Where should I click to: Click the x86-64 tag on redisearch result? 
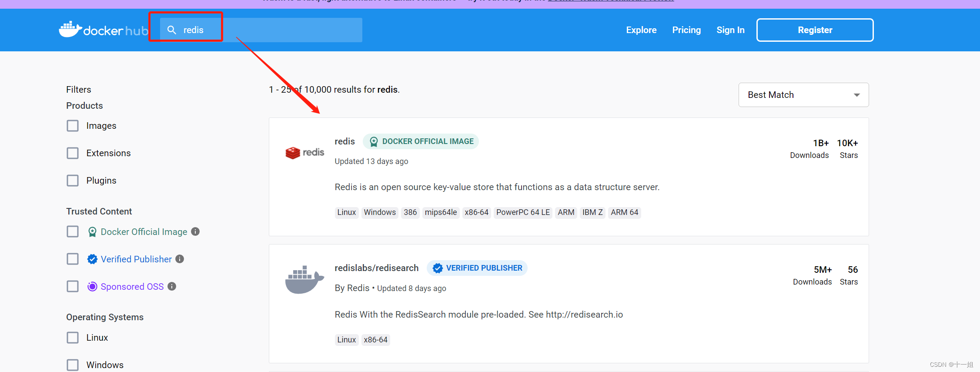point(375,340)
